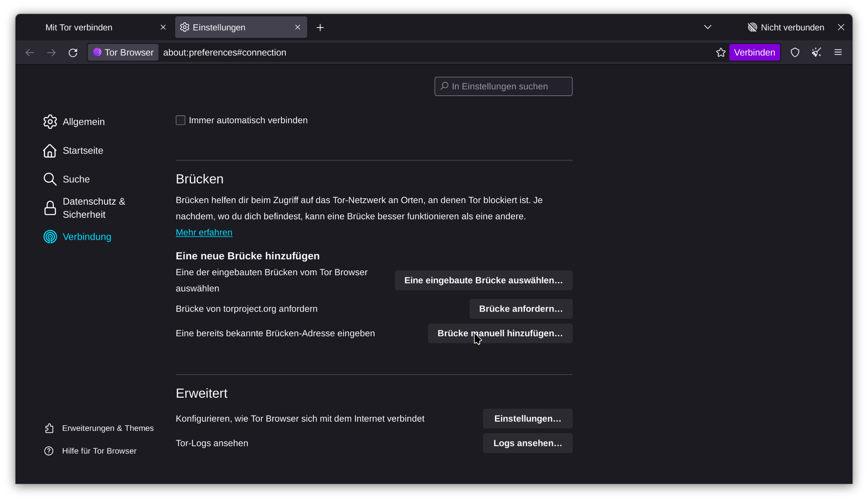The image size is (868, 501).
Task: Click the Suche magnifier sidebar icon
Action: click(50, 179)
